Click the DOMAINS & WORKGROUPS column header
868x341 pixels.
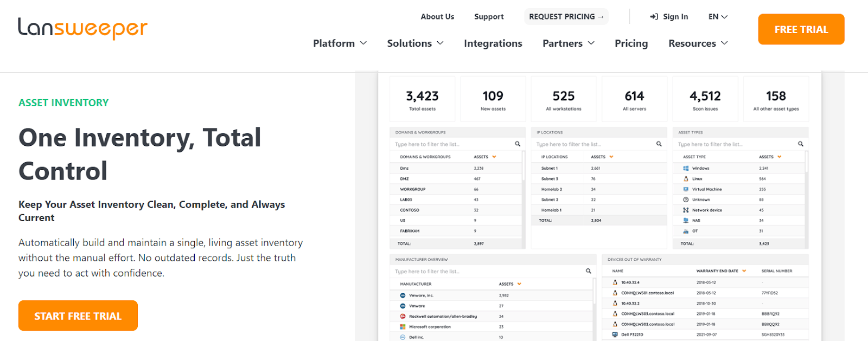tap(425, 157)
